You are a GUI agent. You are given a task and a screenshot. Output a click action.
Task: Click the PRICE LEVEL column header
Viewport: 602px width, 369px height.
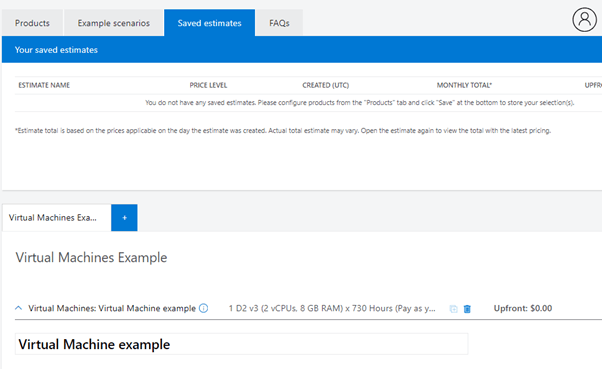click(208, 85)
